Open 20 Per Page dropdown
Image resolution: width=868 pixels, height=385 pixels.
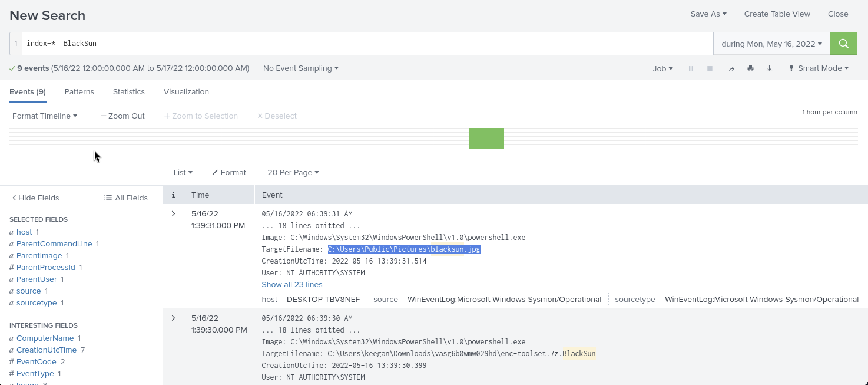pos(293,172)
